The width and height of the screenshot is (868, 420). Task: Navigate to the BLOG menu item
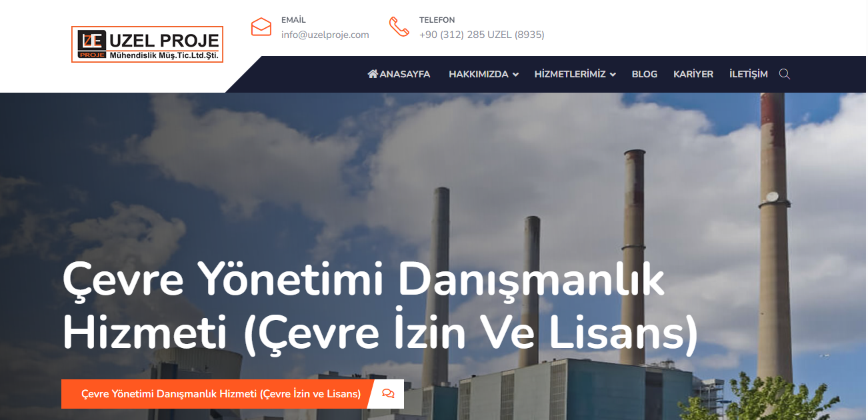tap(644, 73)
